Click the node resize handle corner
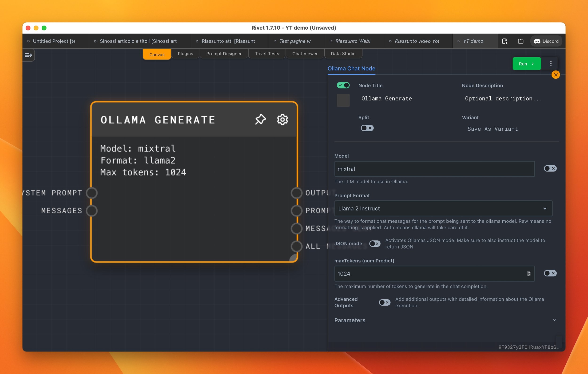The image size is (588, 374). pos(294,258)
